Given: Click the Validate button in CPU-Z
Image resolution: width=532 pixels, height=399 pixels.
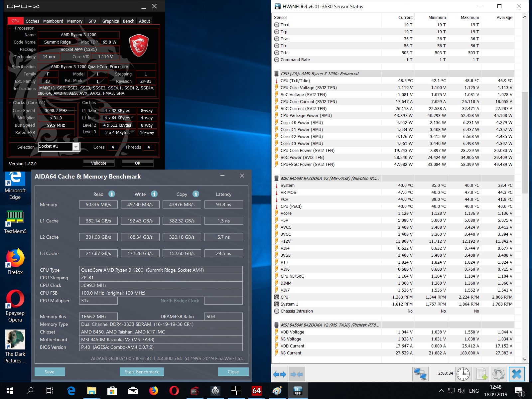Looking at the screenshot, I should click(x=99, y=163).
